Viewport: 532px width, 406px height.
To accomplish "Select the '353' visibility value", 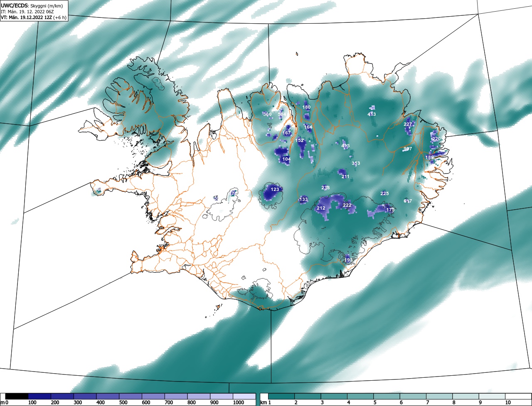I will point(356,163).
